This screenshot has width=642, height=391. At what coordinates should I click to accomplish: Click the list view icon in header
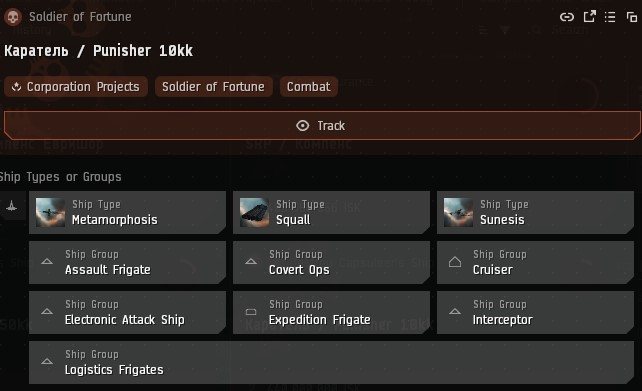click(x=610, y=17)
